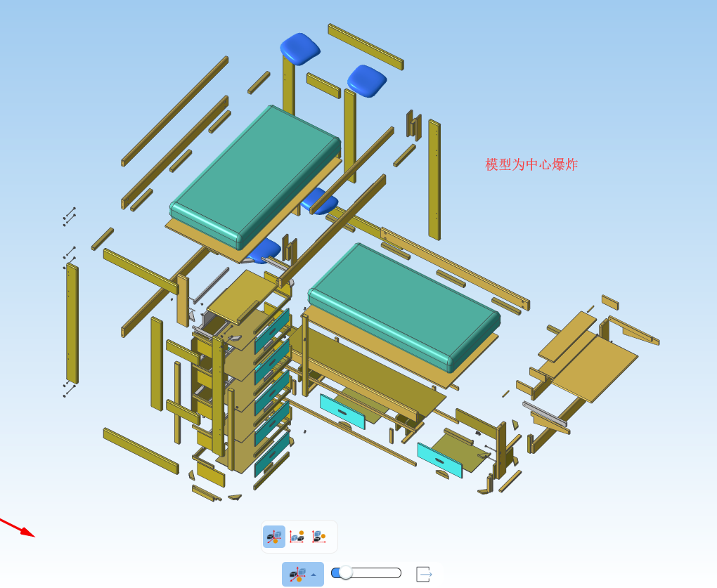
Task: Select the cyan drawer front under the center table
Action: [x=342, y=411]
